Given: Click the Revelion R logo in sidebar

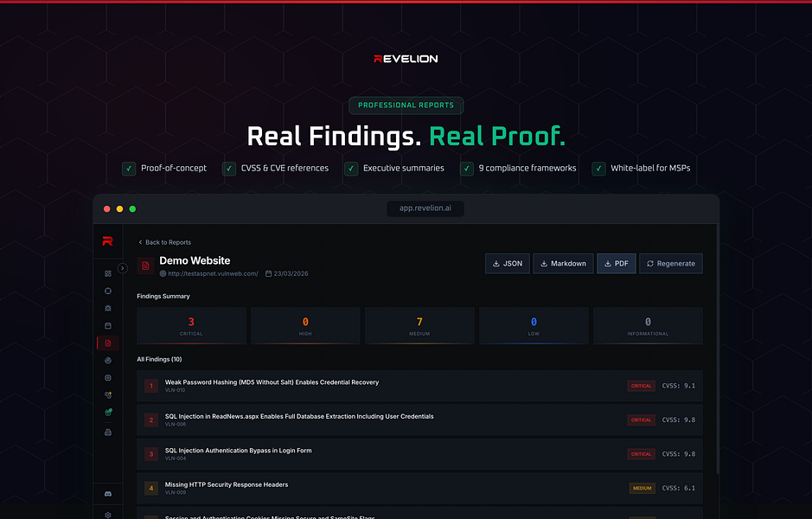Looking at the screenshot, I should tap(108, 240).
